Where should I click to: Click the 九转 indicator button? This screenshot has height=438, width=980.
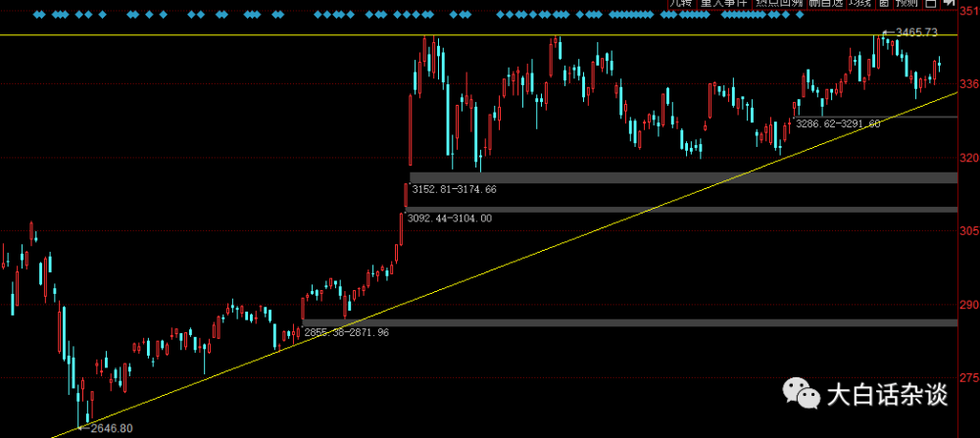[680, 3]
